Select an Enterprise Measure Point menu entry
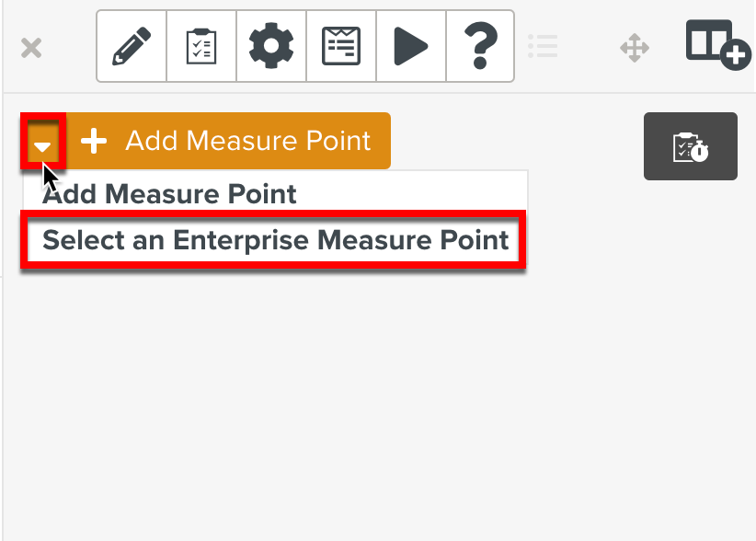The image size is (756, 541). click(x=275, y=240)
